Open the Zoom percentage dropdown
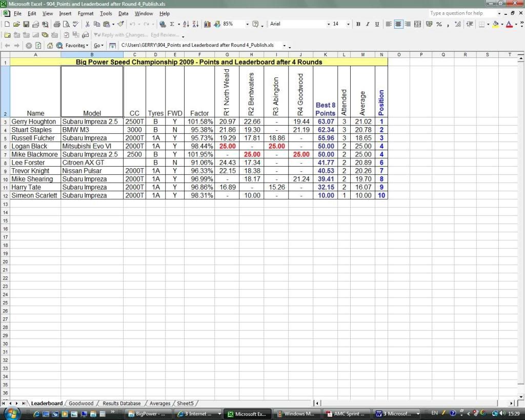 click(x=248, y=24)
